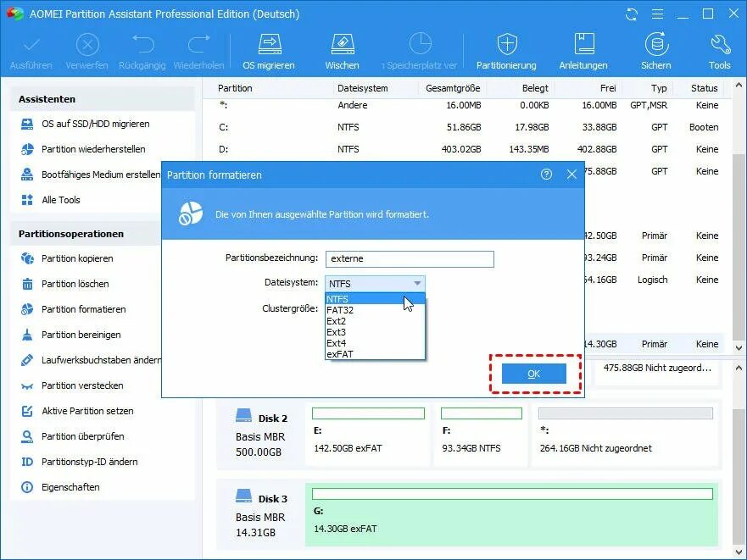Select Partition kopieren operation

click(x=68, y=258)
